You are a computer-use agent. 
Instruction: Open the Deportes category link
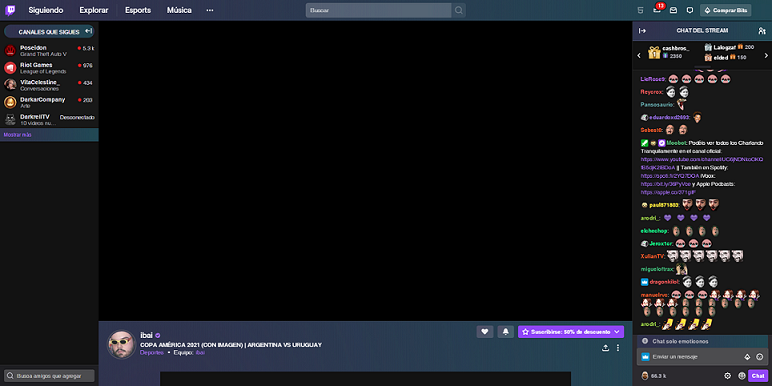tap(152, 353)
